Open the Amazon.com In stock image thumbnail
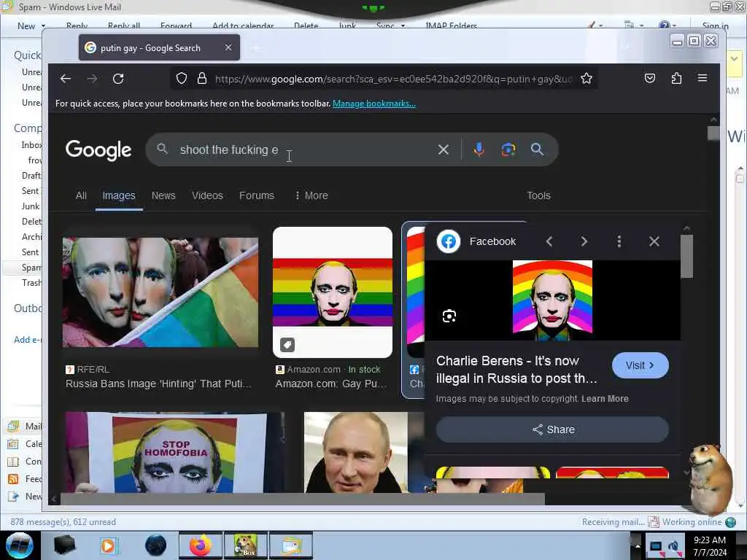Viewport: 747px width, 560px height. pyautogui.click(x=333, y=292)
